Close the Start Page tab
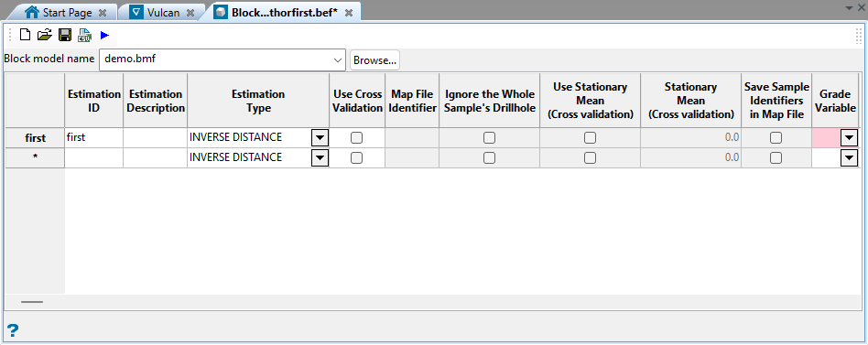868x345 pixels. [102, 13]
